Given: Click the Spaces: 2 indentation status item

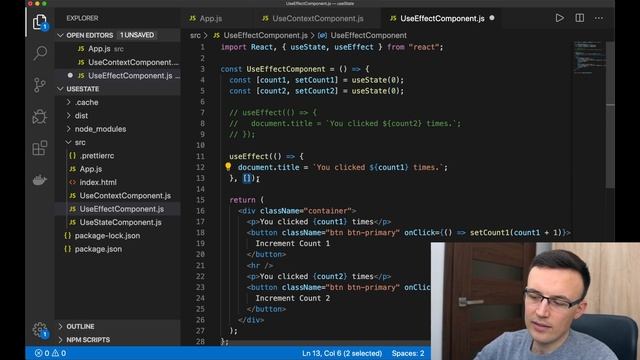Looking at the screenshot, I should click(x=408, y=353).
